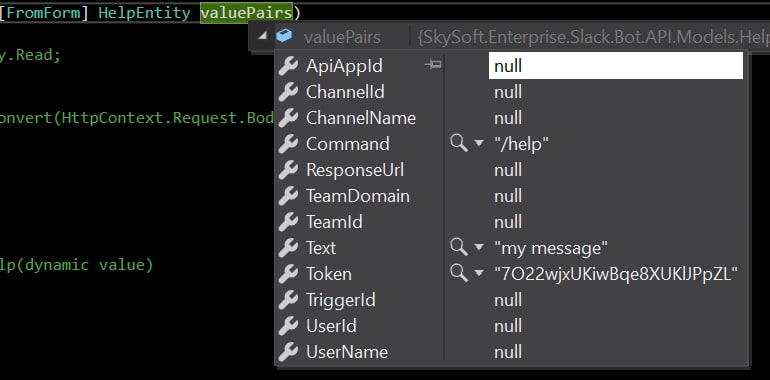
Task: Select the TriggerId property name
Action: [x=341, y=299]
